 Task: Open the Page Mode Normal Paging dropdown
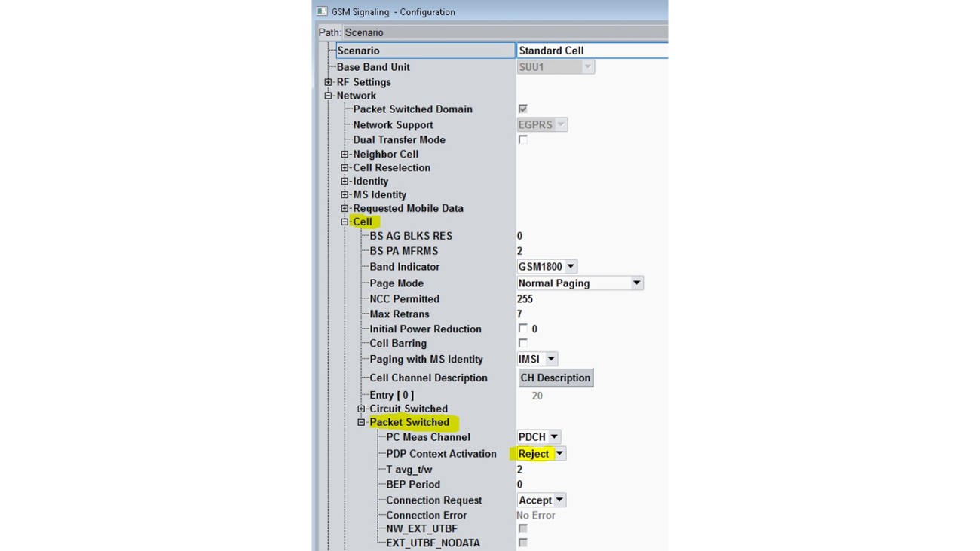[x=580, y=283]
